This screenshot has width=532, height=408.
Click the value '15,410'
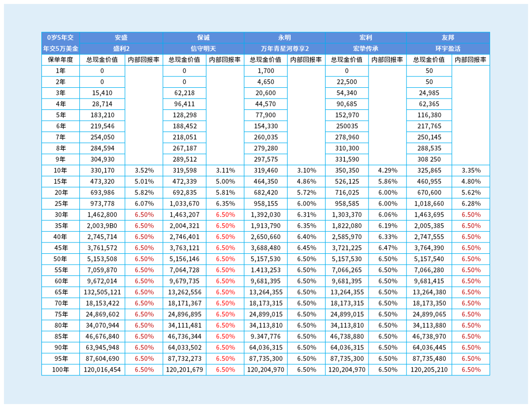[x=102, y=93]
